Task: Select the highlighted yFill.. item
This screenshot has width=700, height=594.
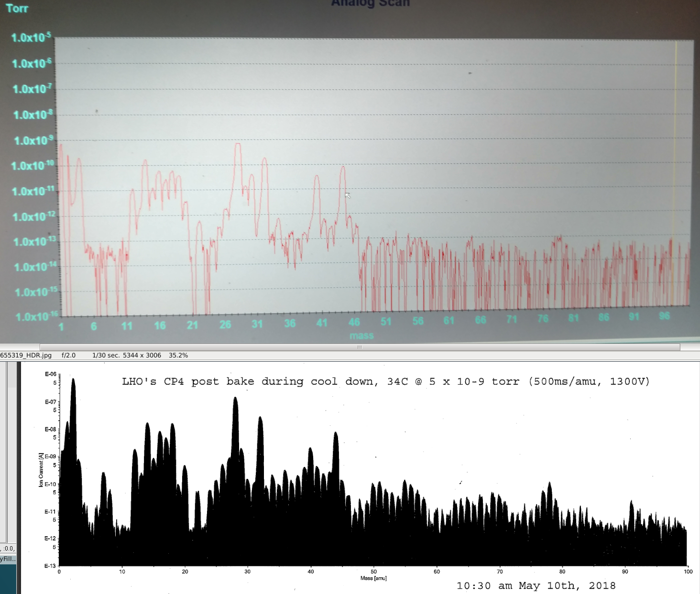Action: tap(8, 559)
